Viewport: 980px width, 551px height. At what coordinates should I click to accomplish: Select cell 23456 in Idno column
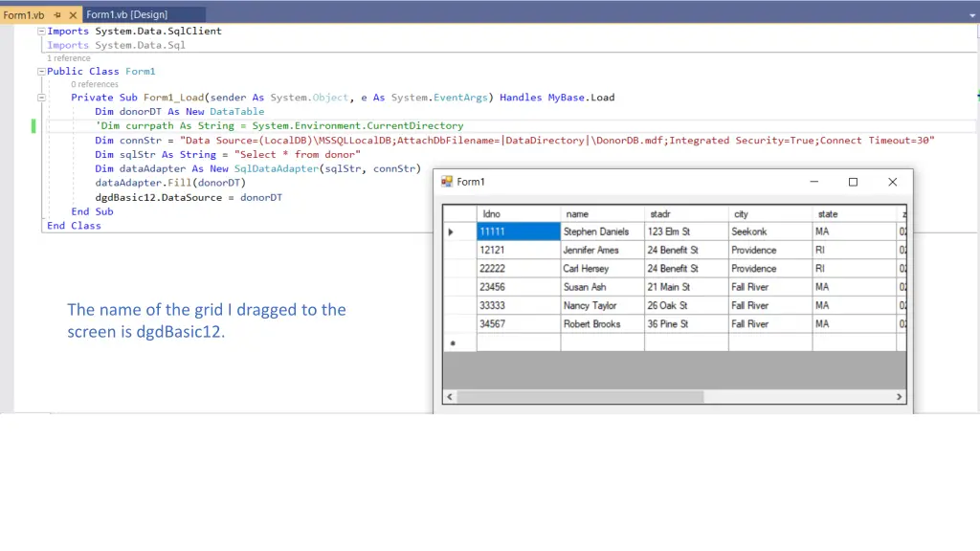coord(519,287)
